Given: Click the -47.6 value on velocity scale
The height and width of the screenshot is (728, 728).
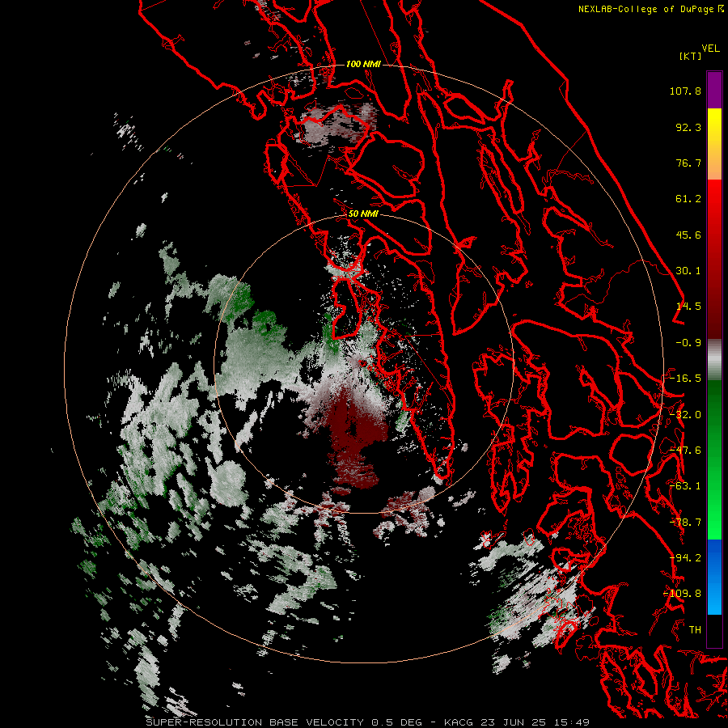Looking at the screenshot, I should pyautogui.click(x=685, y=451).
